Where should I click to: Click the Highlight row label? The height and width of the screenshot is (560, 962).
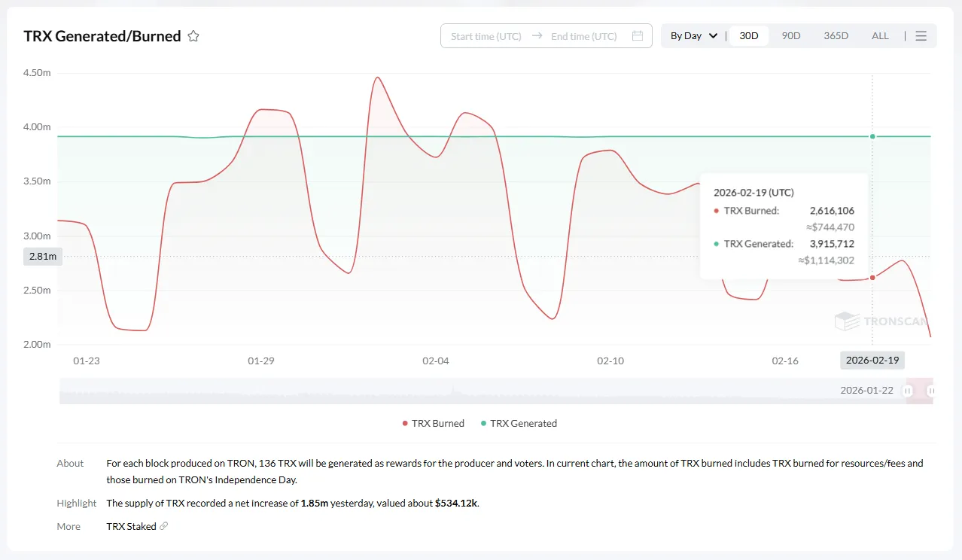tap(77, 504)
